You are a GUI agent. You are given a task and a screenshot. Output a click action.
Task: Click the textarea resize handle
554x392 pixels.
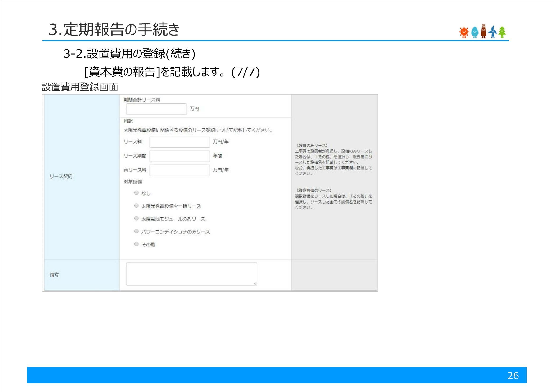255,284
